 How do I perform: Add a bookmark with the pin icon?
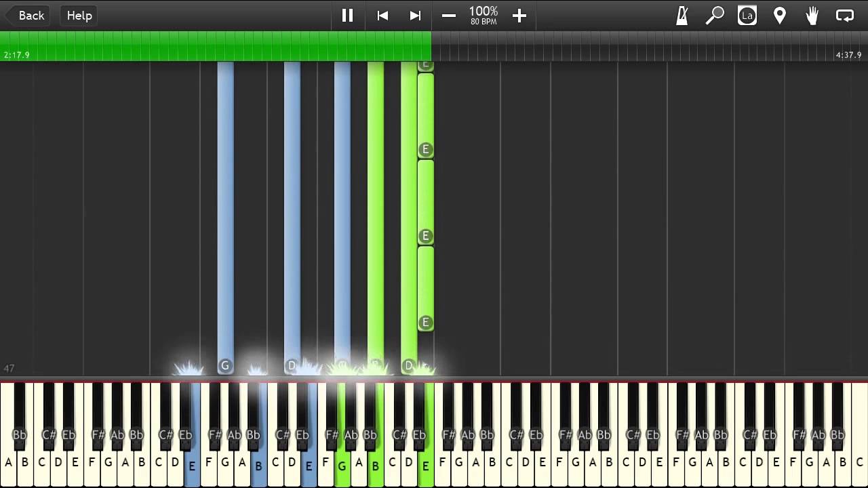pos(780,16)
